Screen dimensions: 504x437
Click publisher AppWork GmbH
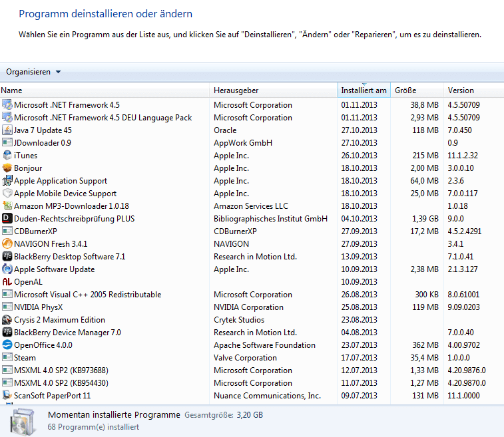243,143
